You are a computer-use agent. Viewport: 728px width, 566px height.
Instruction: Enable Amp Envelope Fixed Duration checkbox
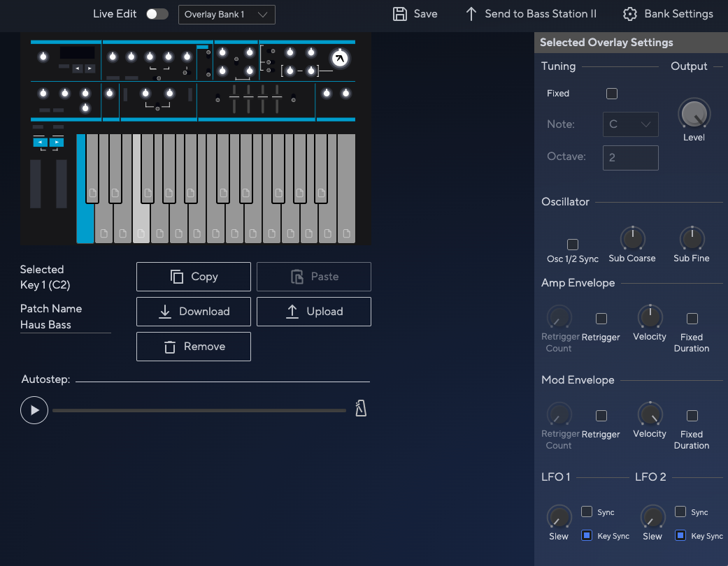[x=692, y=319]
